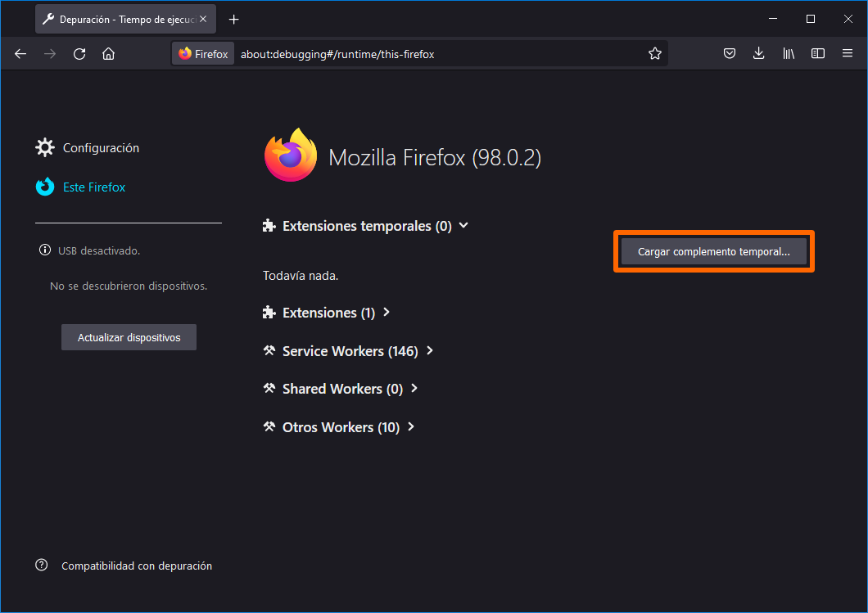Save page to Pocket

click(730, 54)
